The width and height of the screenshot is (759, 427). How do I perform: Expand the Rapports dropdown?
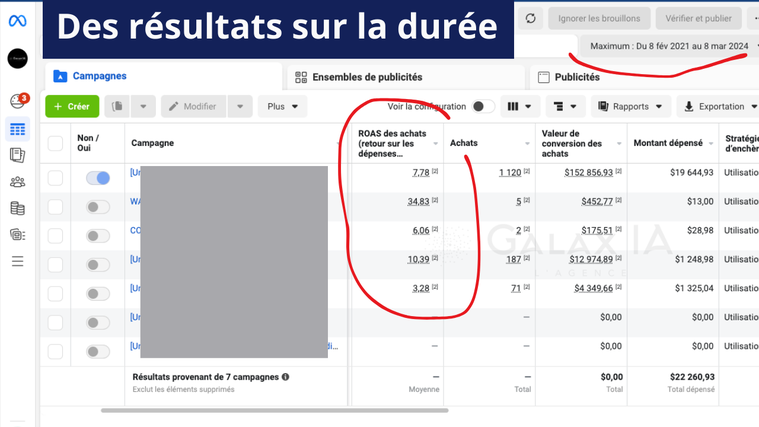(x=629, y=106)
